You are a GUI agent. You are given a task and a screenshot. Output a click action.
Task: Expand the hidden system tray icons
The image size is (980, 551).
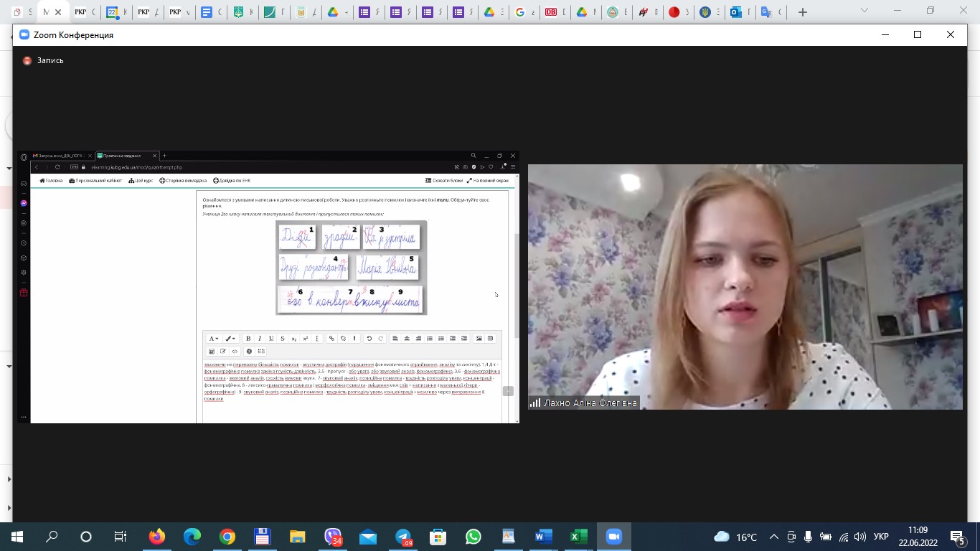774,537
